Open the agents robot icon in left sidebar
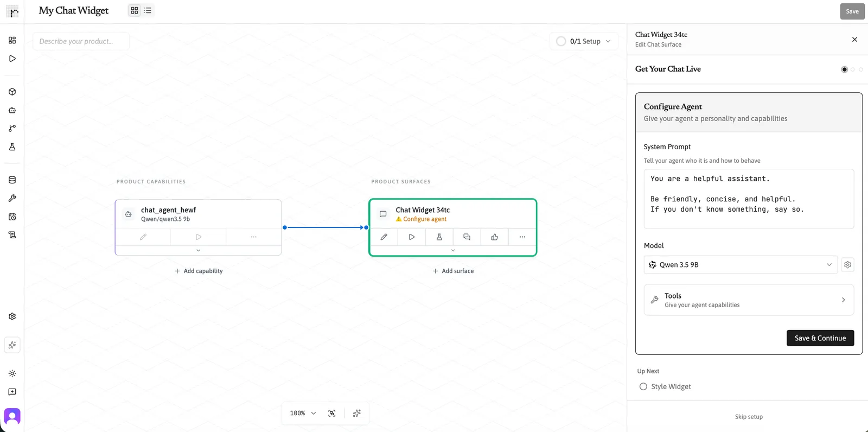Screen dimensions: 868x432 point(12,110)
